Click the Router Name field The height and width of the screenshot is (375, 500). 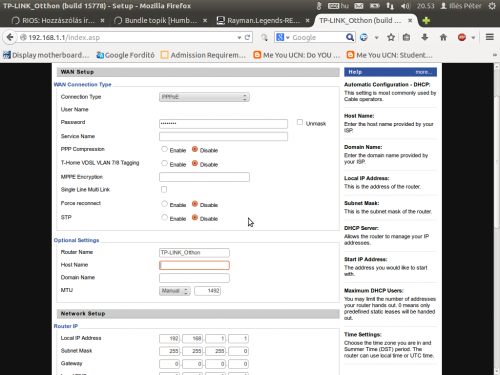pos(194,253)
